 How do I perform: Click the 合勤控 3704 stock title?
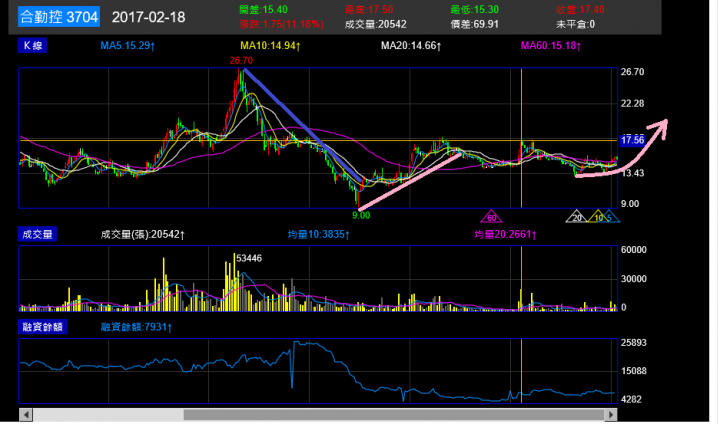tap(59, 17)
